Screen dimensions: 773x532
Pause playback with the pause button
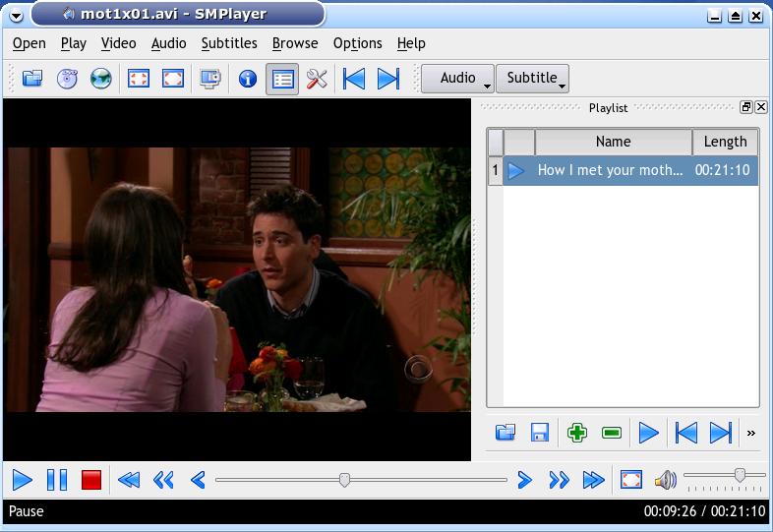57,480
